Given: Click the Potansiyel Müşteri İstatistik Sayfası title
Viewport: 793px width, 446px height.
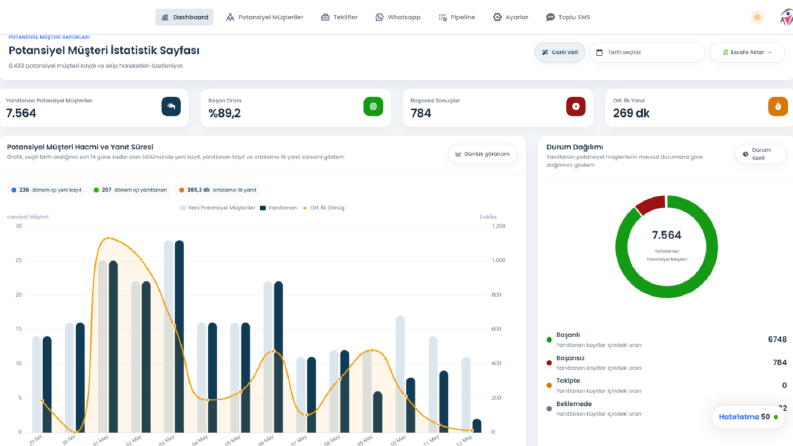Looking at the screenshot, I should (104, 51).
